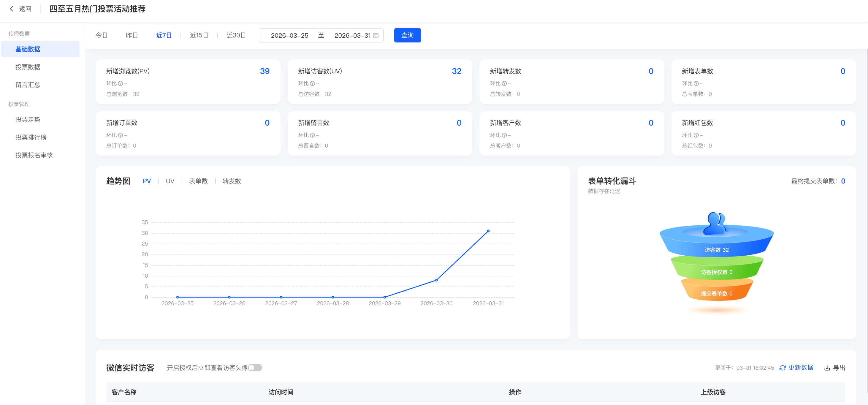
Task: Click the 2026-03-31 data point on chart
Action: tap(488, 231)
